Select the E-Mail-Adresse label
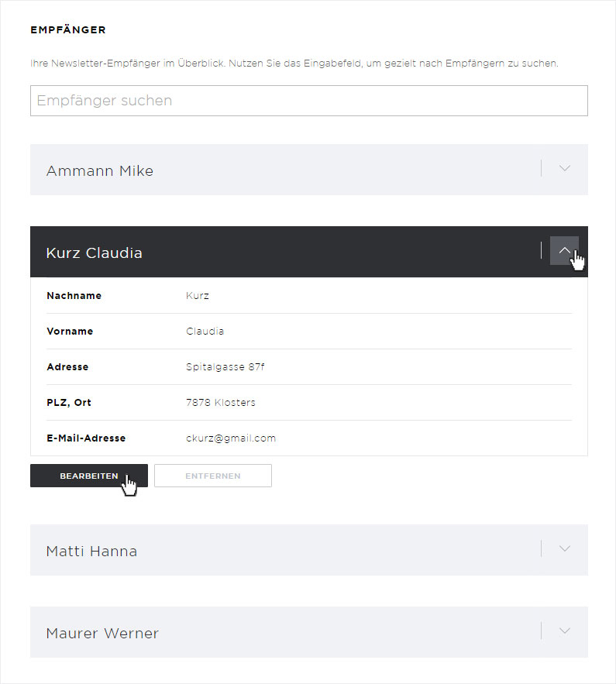Screen dimensions: 616x684 [86, 438]
